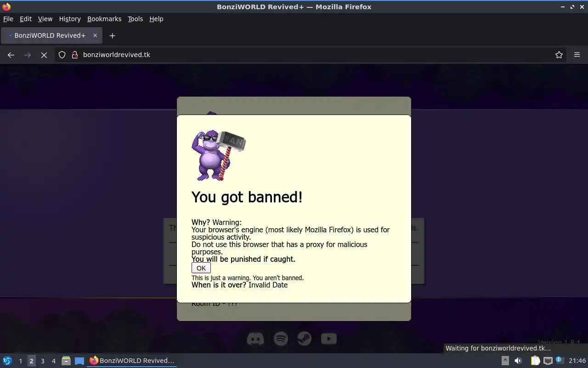Click the Bonzi ban hammer image
The width and height of the screenshot is (588, 368).
218,155
